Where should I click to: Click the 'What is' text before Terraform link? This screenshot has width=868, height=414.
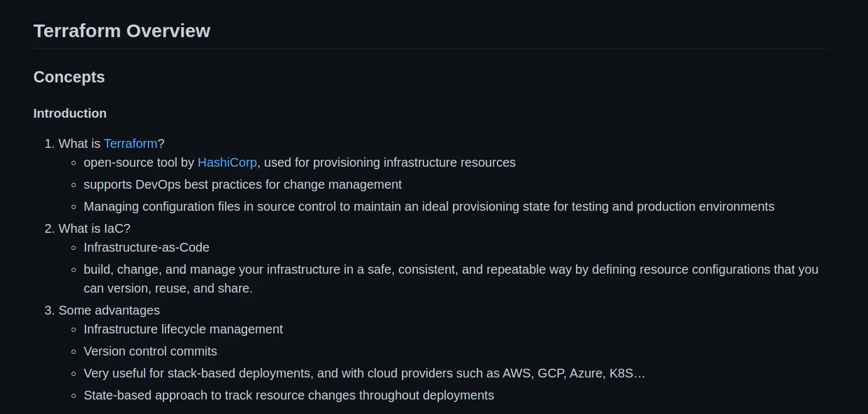click(79, 143)
